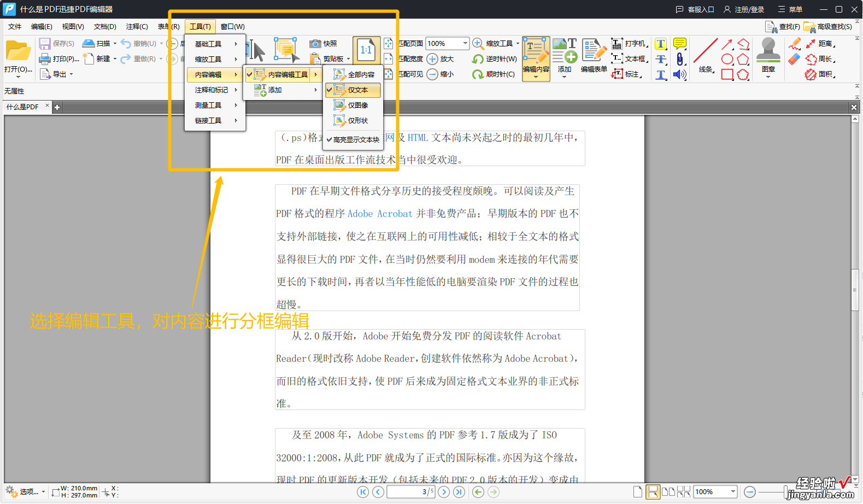
Task: Open the 视图(V) menu
Action: click(x=73, y=26)
